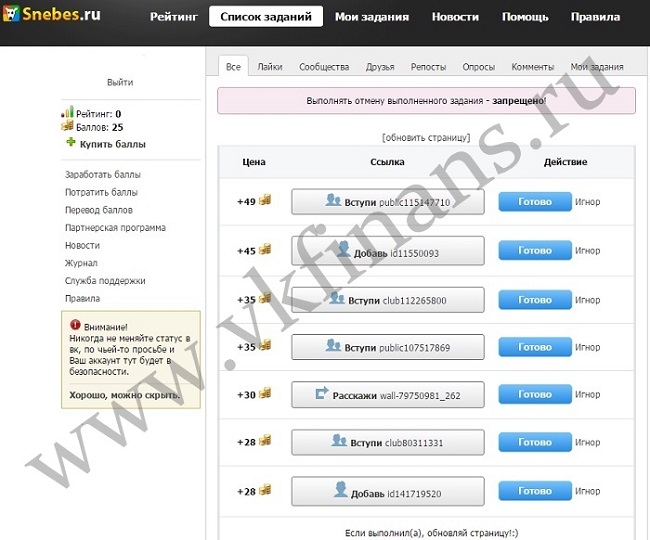Click the green plus icon beside Купить баллы
The height and width of the screenshot is (540, 650).
(x=71, y=143)
